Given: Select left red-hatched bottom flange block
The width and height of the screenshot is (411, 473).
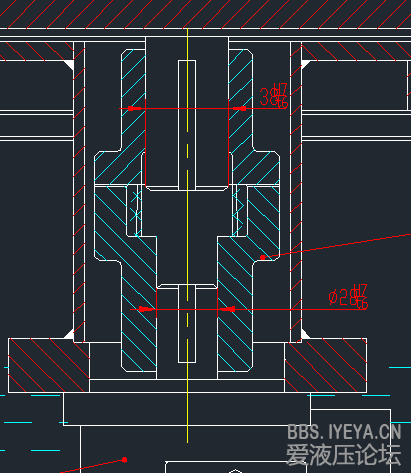Looking at the screenshot, I should pyautogui.click(x=49, y=365).
